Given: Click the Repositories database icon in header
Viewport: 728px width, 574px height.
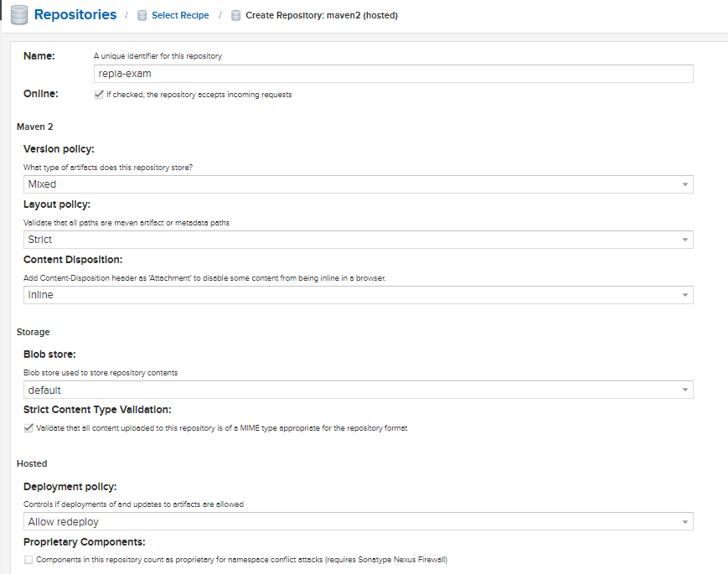Looking at the screenshot, I should [x=19, y=15].
